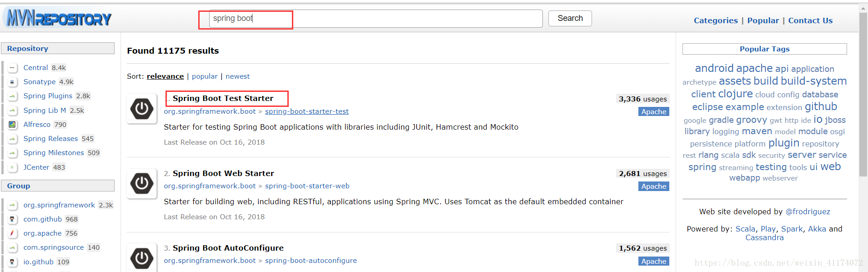Click the org.apache group feather icon
Viewport: 868px width, 272px height.
click(x=12, y=233)
